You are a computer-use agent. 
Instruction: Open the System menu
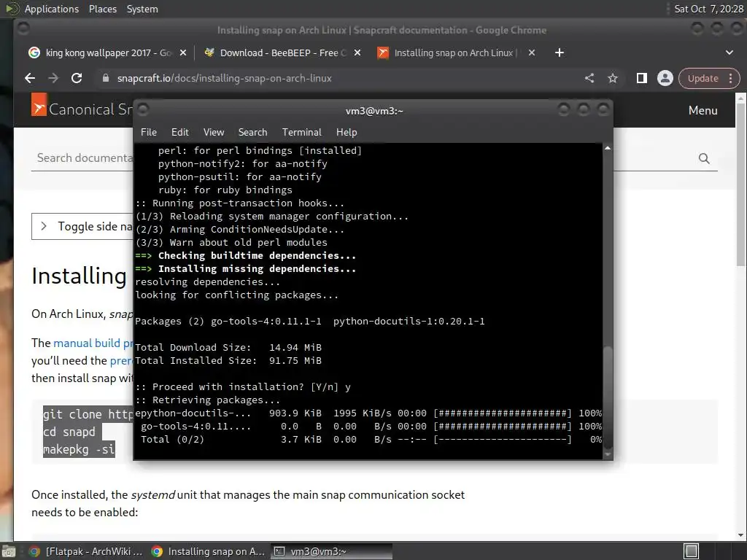(142, 9)
